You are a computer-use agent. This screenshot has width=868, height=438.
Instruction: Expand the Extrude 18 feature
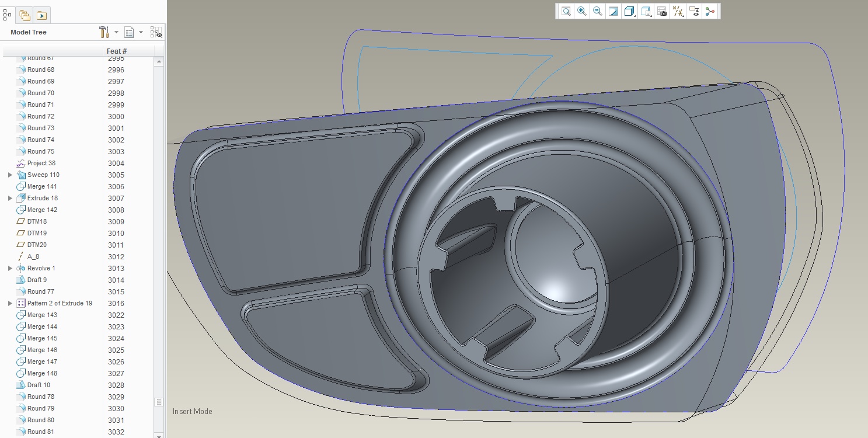pos(10,198)
